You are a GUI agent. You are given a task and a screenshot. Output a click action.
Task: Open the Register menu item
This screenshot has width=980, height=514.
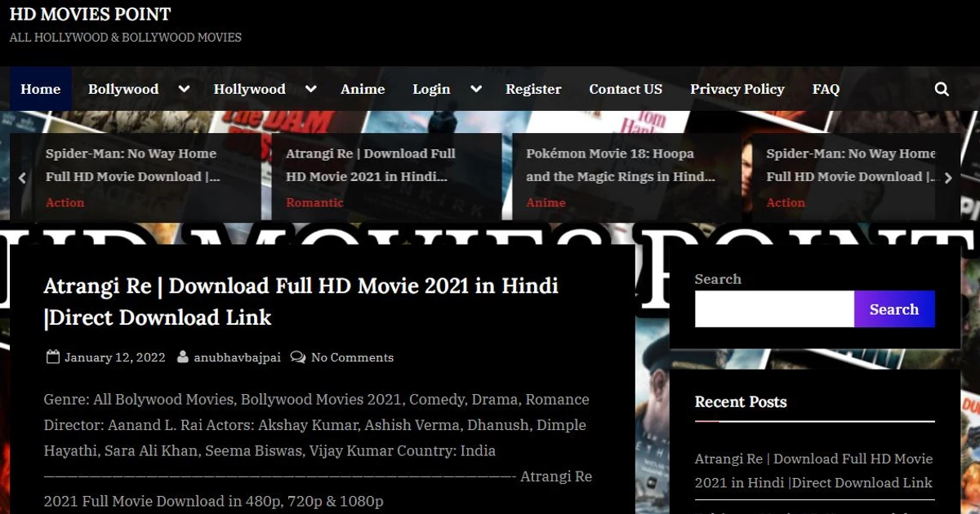[x=533, y=89]
